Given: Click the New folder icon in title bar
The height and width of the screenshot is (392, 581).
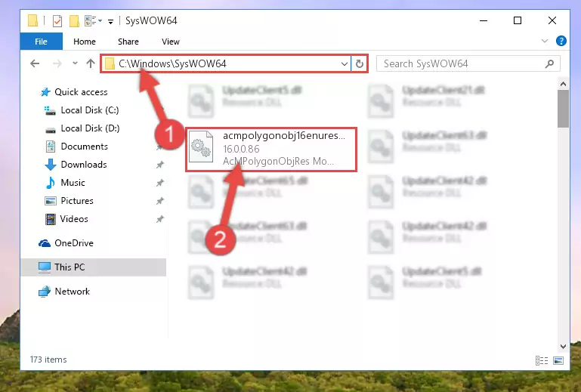Looking at the screenshot, I should (74, 21).
